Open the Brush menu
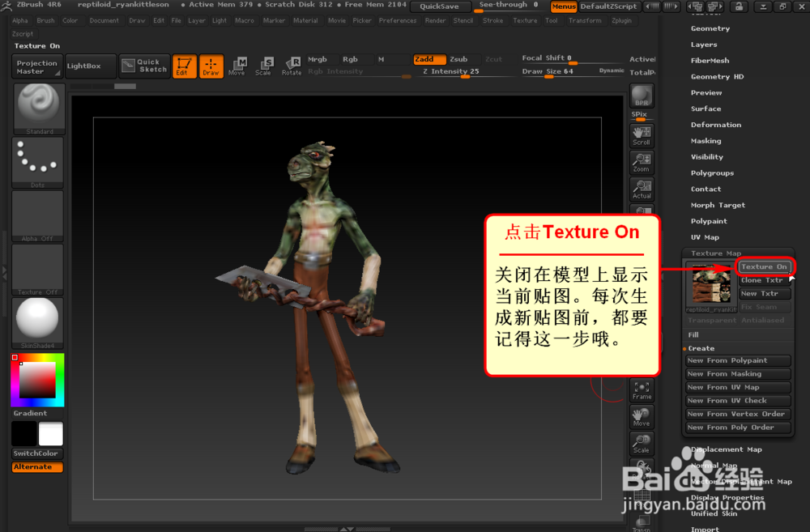This screenshot has height=532, width=810. [45, 21]
